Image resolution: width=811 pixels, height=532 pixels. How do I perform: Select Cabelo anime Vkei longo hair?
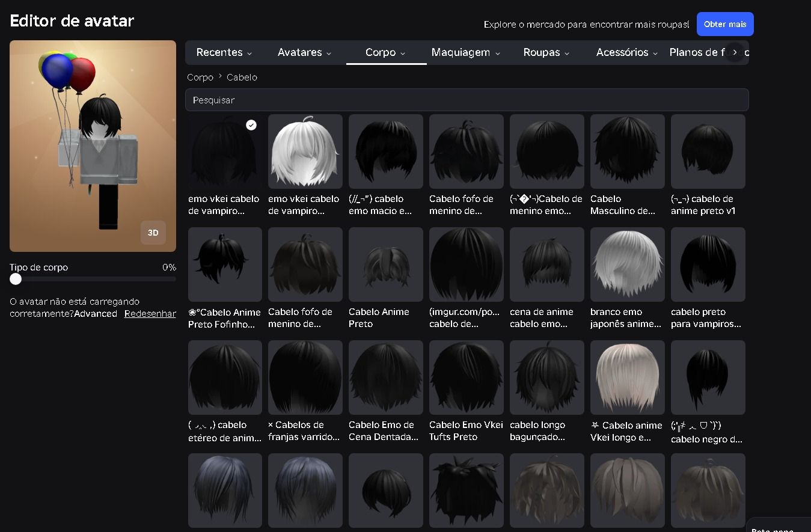coord(628,378)
